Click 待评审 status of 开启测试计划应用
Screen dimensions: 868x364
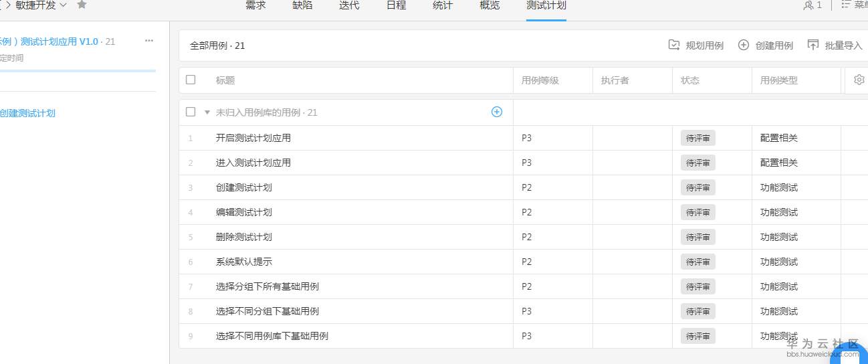click(x=698, y=138)
